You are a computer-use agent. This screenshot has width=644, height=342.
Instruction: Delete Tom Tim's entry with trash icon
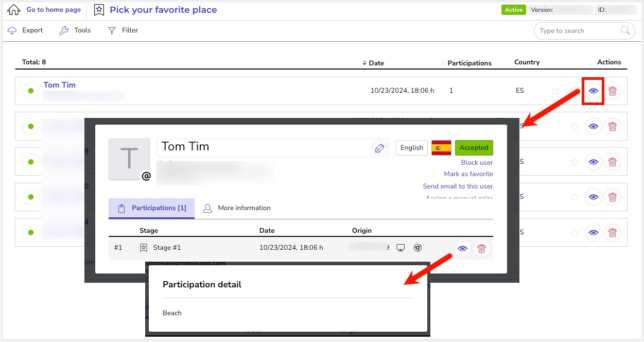pos(612,91)
